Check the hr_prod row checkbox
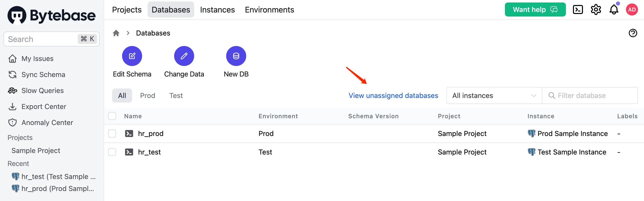Viewport: 644px width, 201px height. click(112, 133)
